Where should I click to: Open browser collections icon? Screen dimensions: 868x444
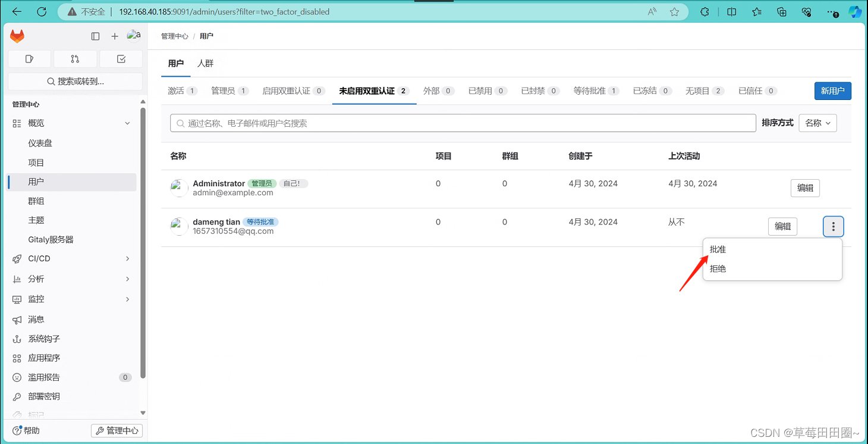tap(782, 12)
